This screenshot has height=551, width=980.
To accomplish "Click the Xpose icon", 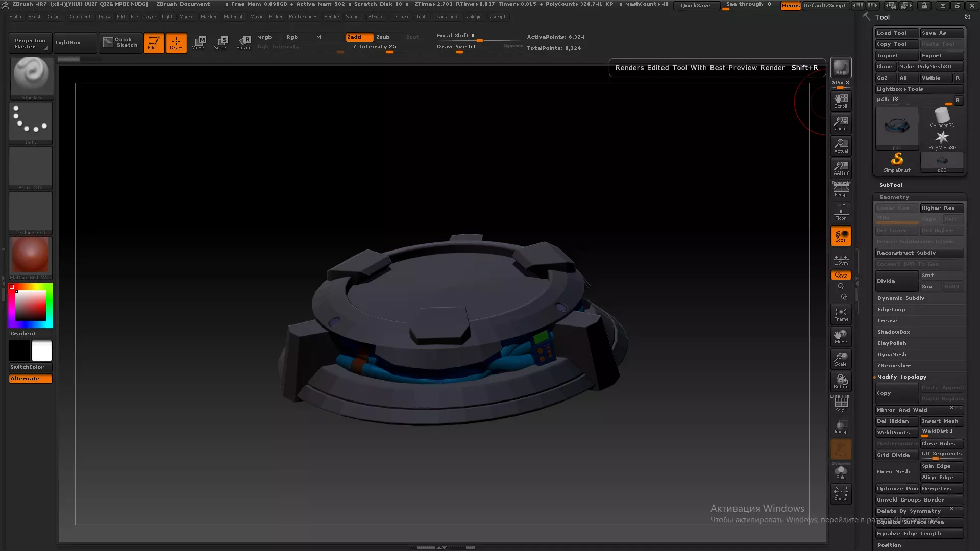I will 841,493.
